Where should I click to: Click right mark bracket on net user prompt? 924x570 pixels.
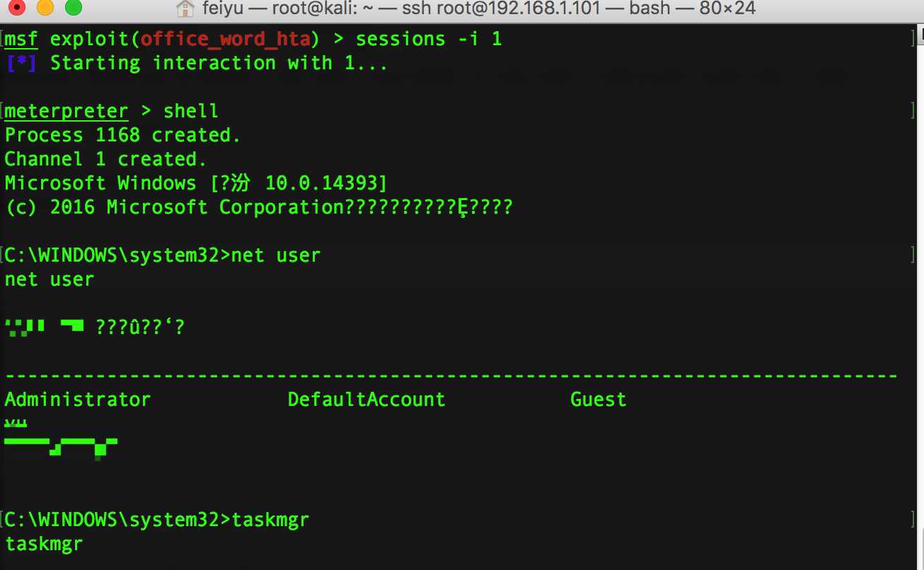click(913, 255)
